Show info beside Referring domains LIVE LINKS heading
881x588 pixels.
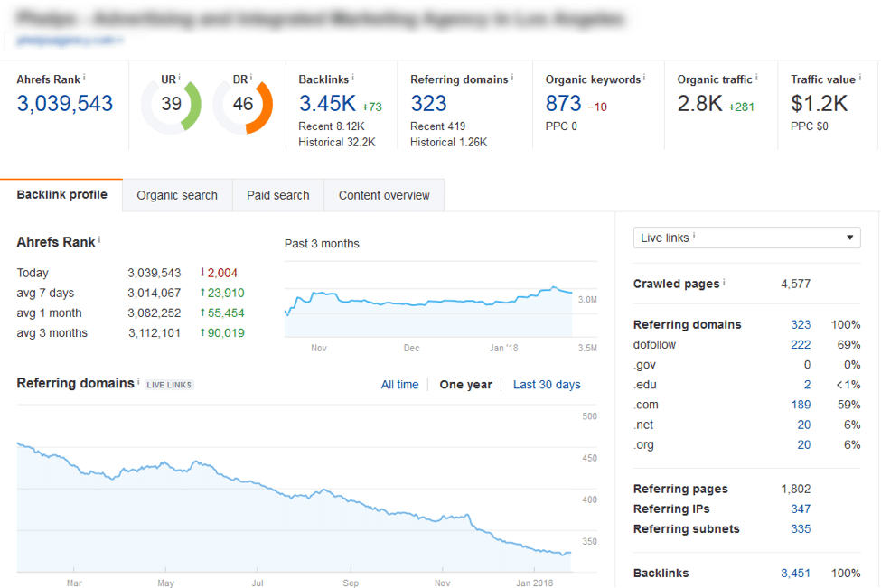(x=138, y=381)
